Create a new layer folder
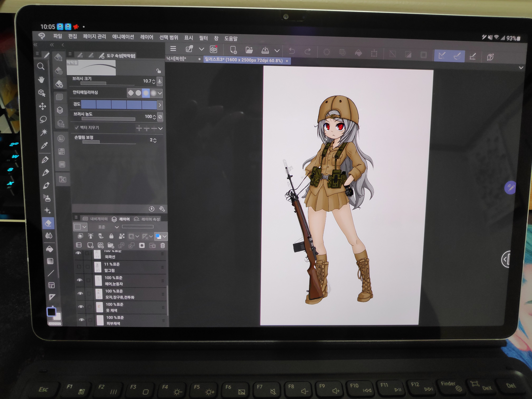This screenshot has width=532, height=399. 111,245
